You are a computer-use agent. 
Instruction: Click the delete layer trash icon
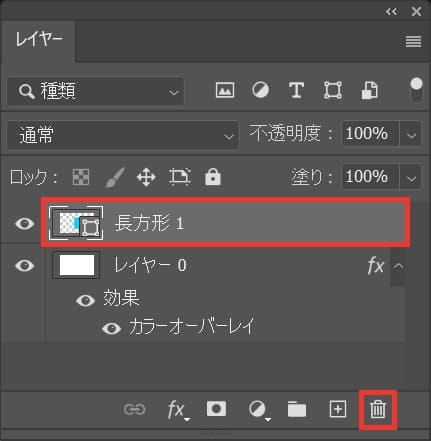coord(378,409)
